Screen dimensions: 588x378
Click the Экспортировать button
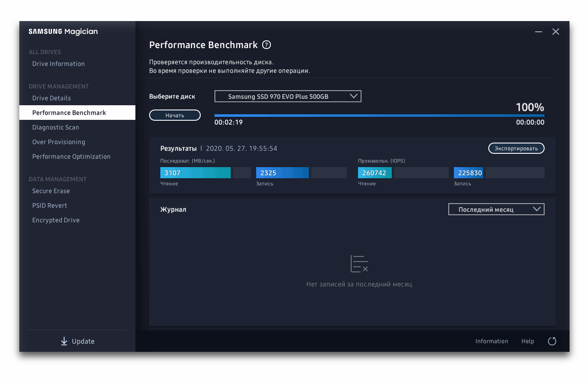pyautogui.click(x=516, y=148)
